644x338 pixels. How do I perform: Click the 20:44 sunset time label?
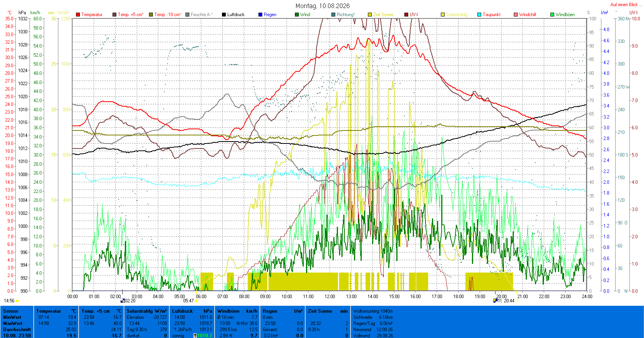(x=509, y=301)
